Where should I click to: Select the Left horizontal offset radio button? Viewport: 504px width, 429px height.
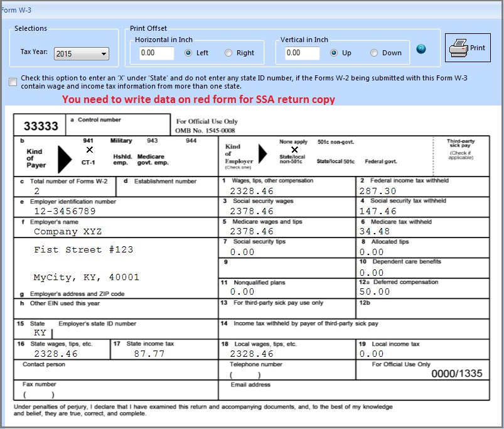[x=188, y=53]
